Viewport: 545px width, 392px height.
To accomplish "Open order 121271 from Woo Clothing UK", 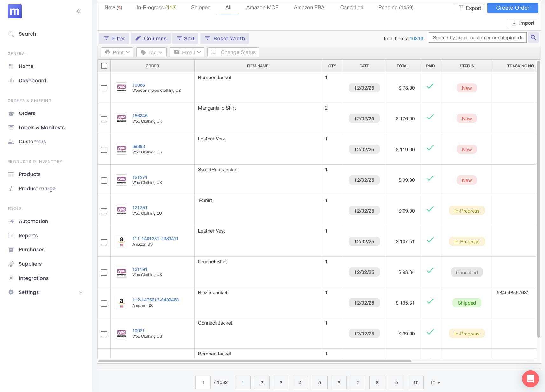I will point(140,177).
